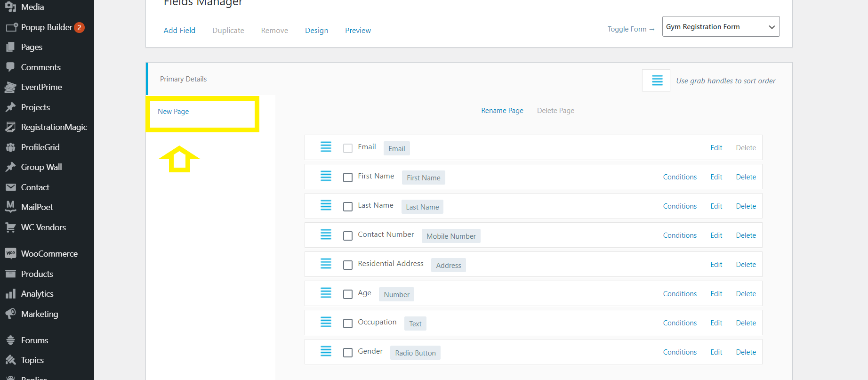Click the Projects pin icon
This screenshot has width=868, height=380.
point(10,107)
